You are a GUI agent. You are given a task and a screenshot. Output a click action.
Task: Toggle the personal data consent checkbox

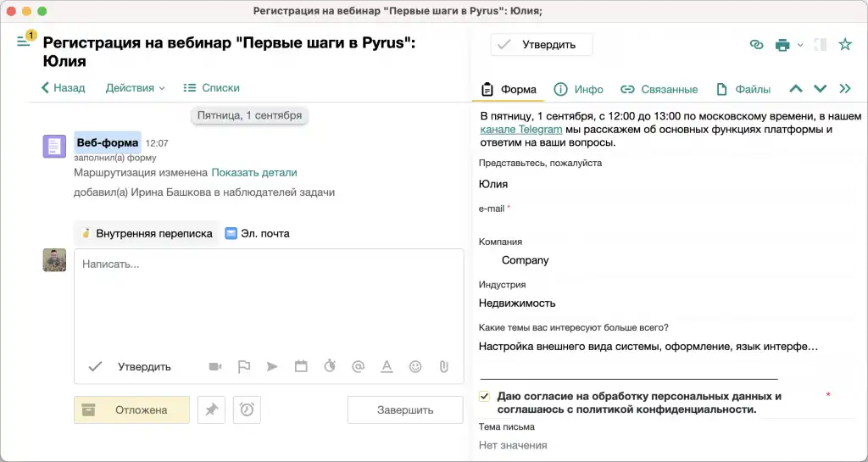point(484,397)
